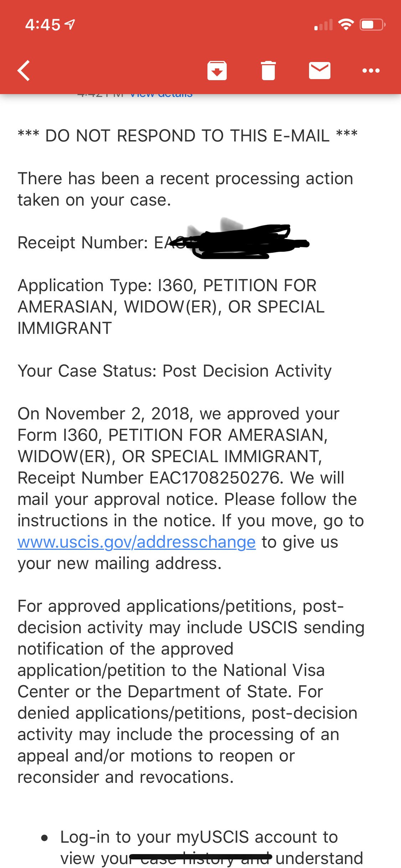This screenshot has width=401, height=868.
Task: Tap the 4:45 clock time
Action: tap(43, 25)
